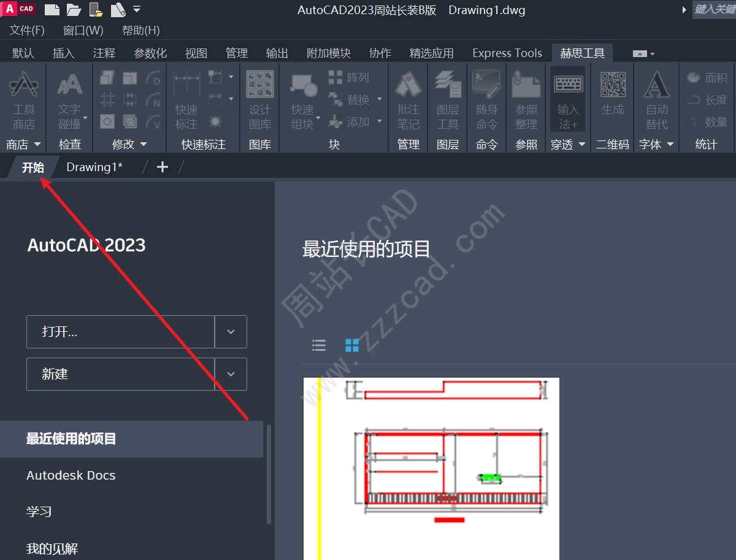Click the New file icon in quick access toolbar

coord(52,9)
